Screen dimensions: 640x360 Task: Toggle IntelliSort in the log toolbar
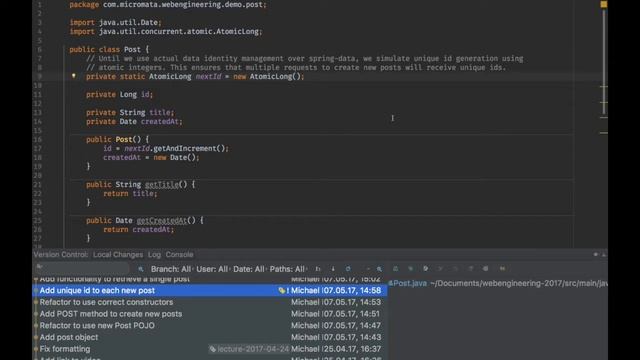click(x=318, y=269)
